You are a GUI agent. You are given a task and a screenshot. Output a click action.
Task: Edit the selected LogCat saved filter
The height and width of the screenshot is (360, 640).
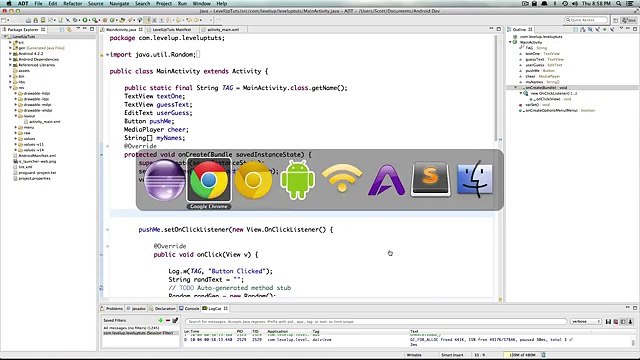[x=175, y=320]
